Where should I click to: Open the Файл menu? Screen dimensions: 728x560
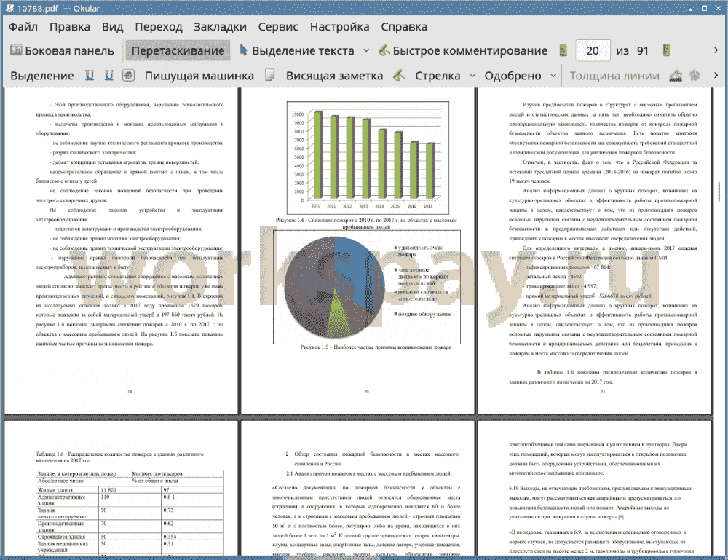click(23, 27)
